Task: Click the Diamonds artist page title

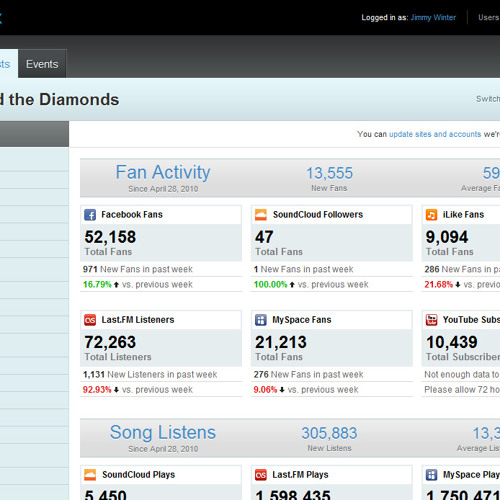Action: 59,99
